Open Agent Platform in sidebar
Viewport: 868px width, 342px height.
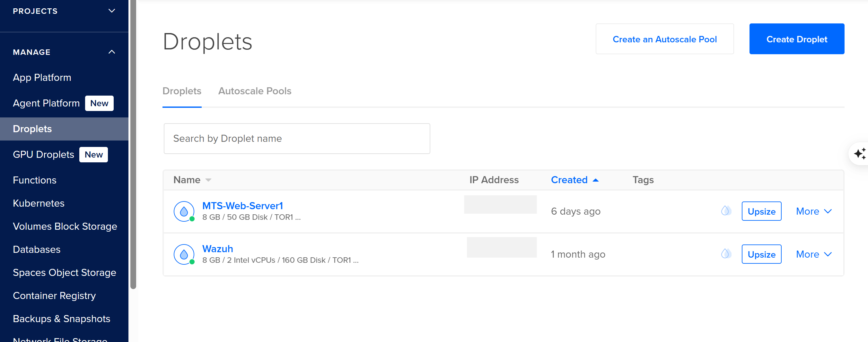pos(46,103)
